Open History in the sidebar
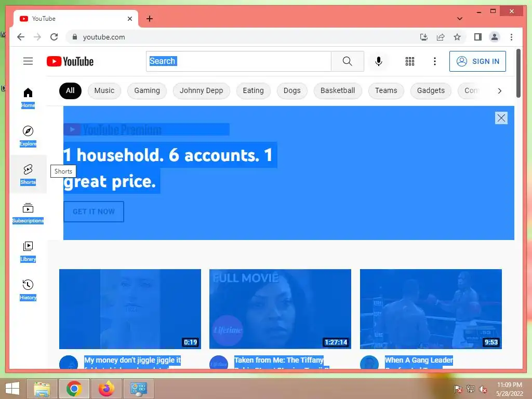Viewport: 532px width, 399px height. click(x=28, y=290)
